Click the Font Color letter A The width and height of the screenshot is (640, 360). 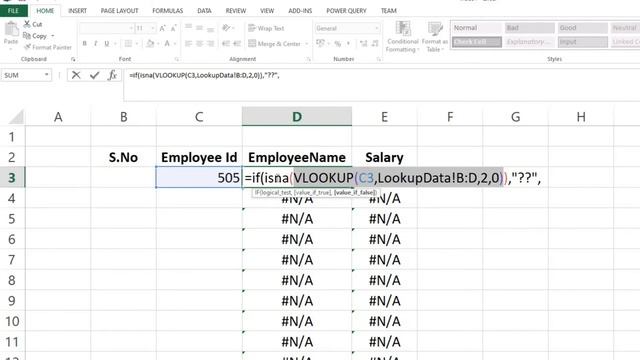click(167, 43)
